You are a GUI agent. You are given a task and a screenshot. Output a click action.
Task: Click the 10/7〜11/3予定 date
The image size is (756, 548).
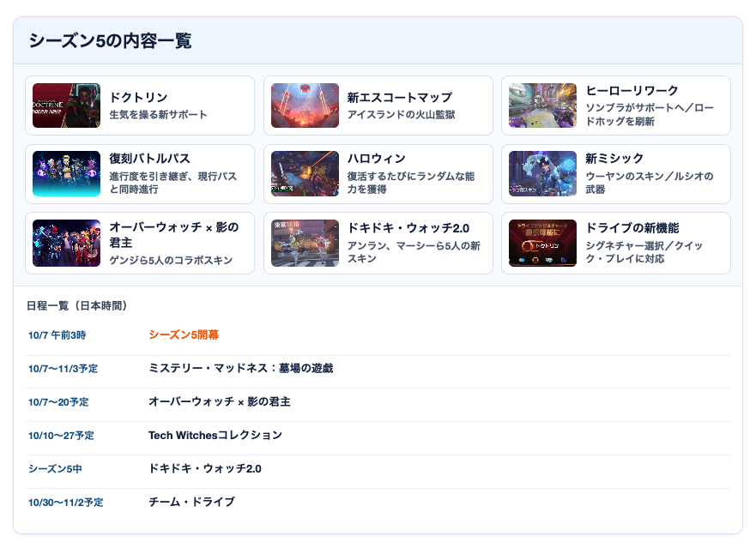pos(64,369)
